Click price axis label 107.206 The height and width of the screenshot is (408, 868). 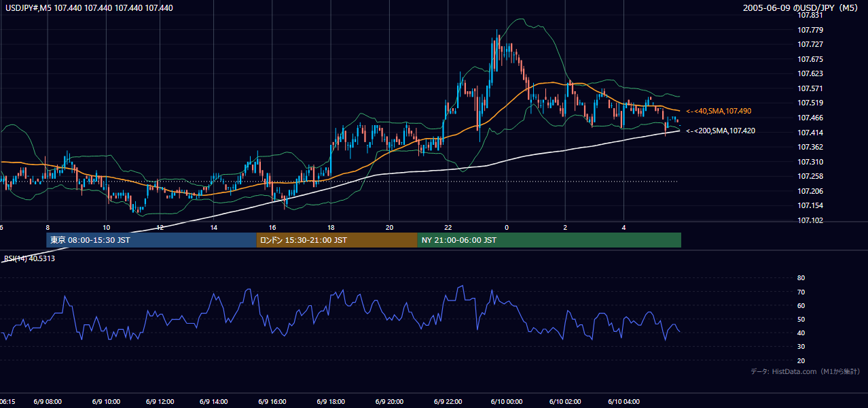point(810,191)
